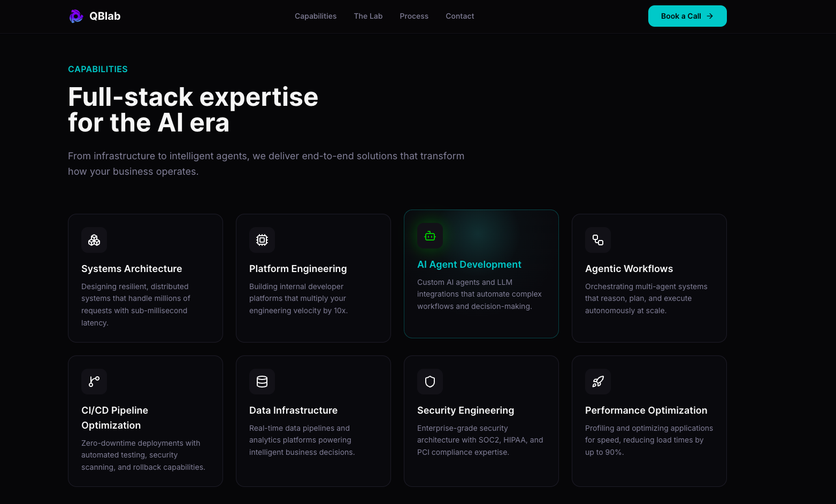Navigate to The Lab
The width and height of the screenshot is (836, 504).
pos(368,16)
